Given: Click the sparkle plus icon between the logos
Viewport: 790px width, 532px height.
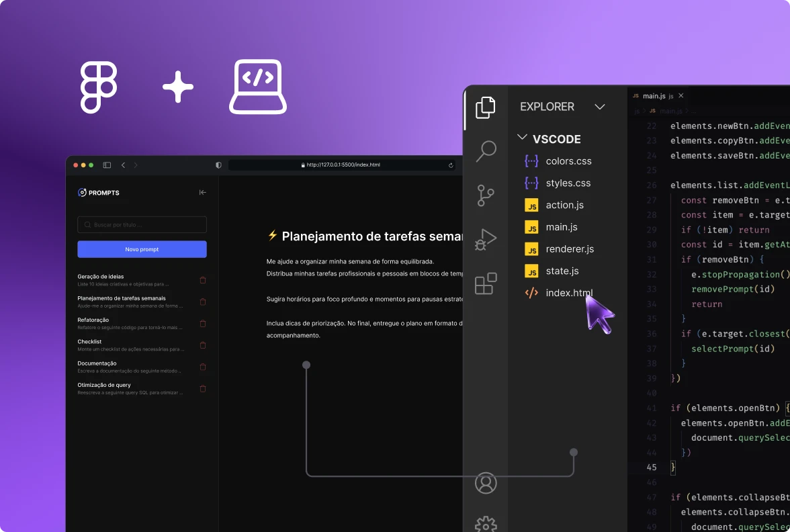Looking at the screenshot, I should click(x=178, y=87).
